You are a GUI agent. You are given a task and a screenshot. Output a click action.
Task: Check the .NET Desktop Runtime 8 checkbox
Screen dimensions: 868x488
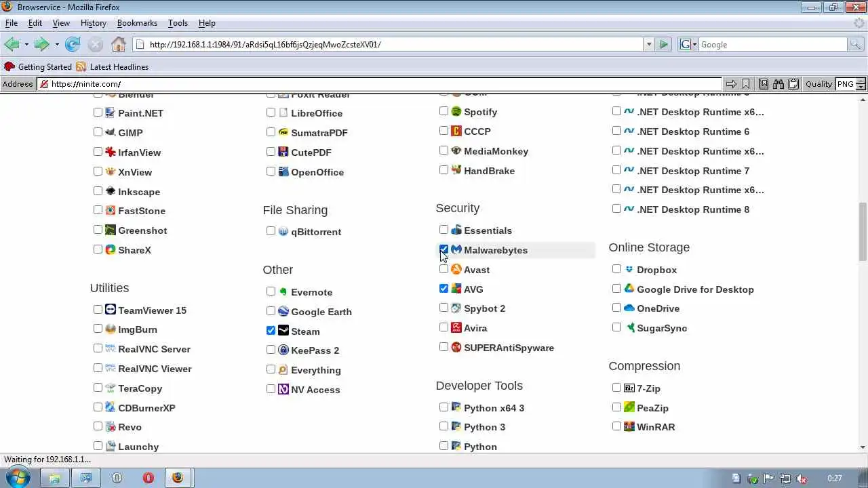616,208
